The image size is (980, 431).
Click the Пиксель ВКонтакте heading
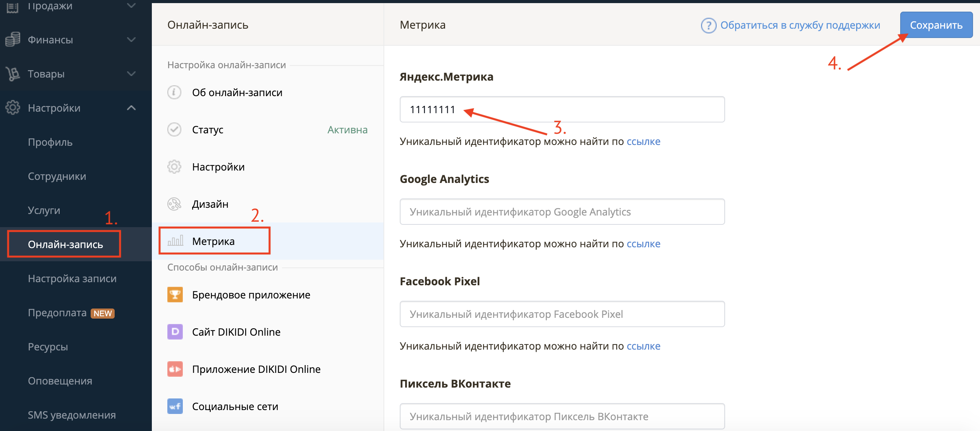(455, 384)
